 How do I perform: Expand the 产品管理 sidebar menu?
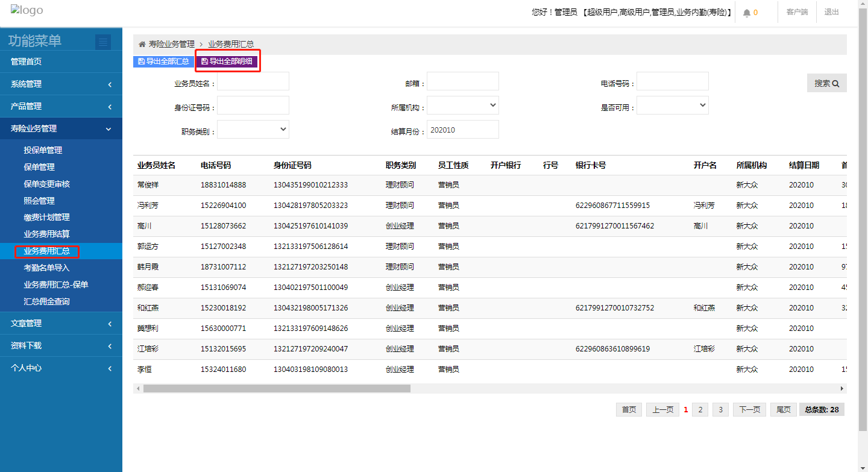tap(60, 106)
